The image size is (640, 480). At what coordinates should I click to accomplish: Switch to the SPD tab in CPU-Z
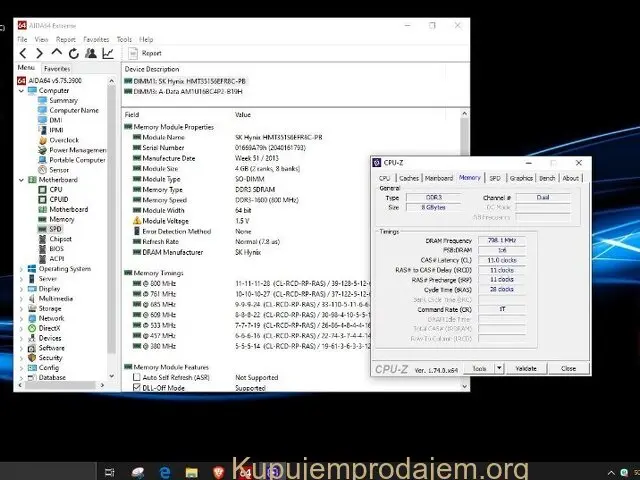494,178
